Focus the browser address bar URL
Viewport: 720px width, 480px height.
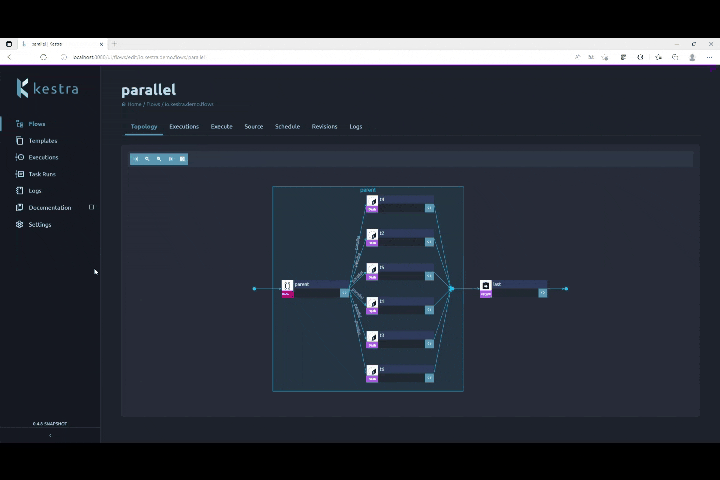[140, 57]
